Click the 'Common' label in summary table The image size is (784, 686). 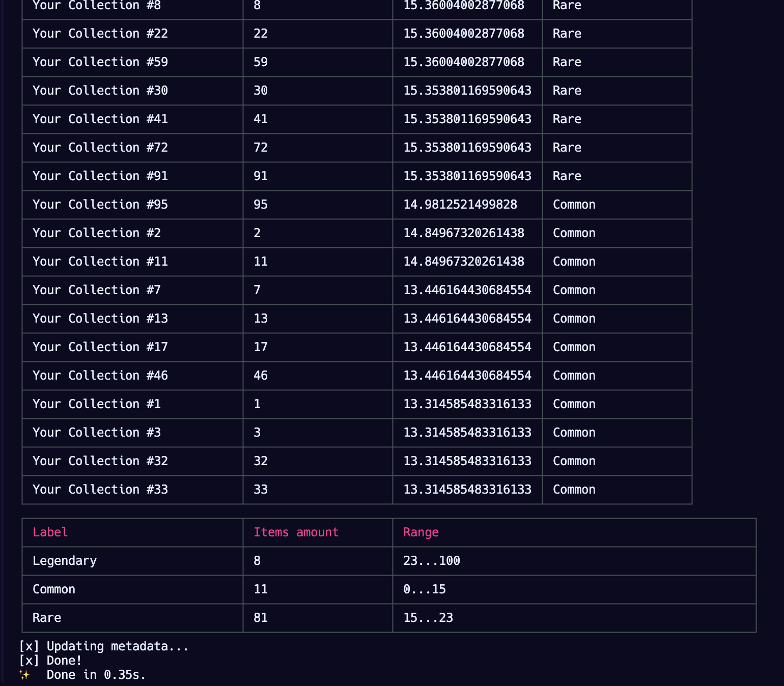(54, 589)
